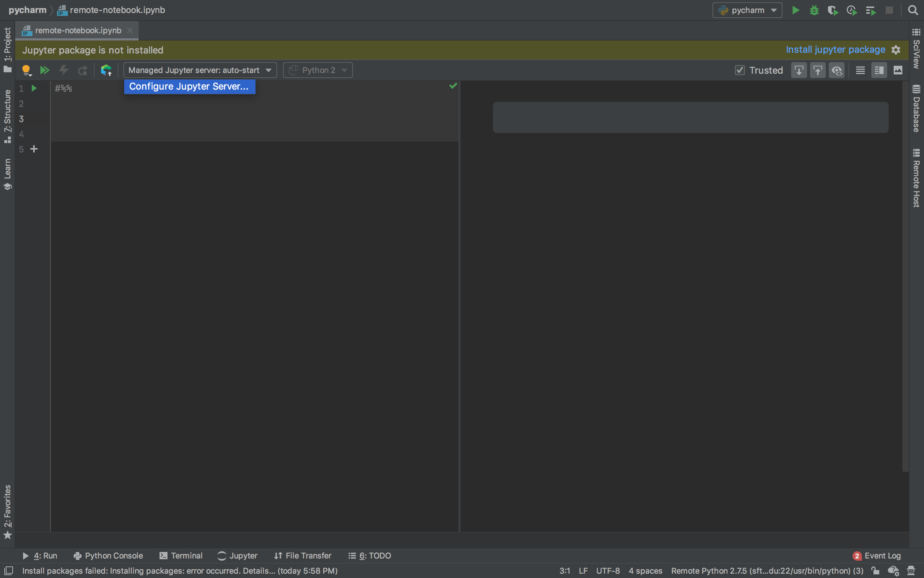Click the profile run icon

[852, 10]
